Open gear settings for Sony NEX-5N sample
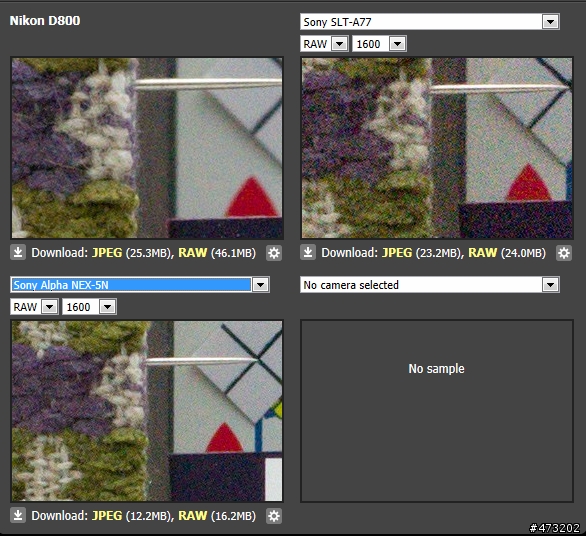Image resolution: width=586 pixels, height=536 pixels. coord(274,516)
